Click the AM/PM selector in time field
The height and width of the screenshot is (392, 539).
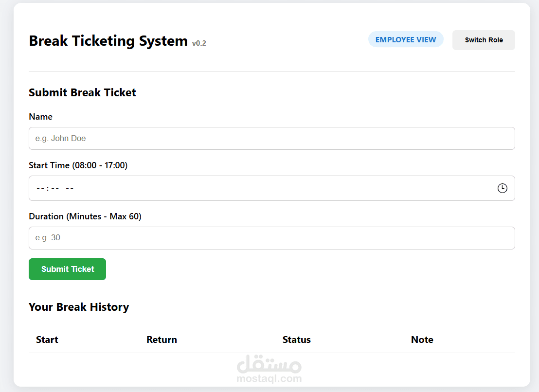(69, 188)
